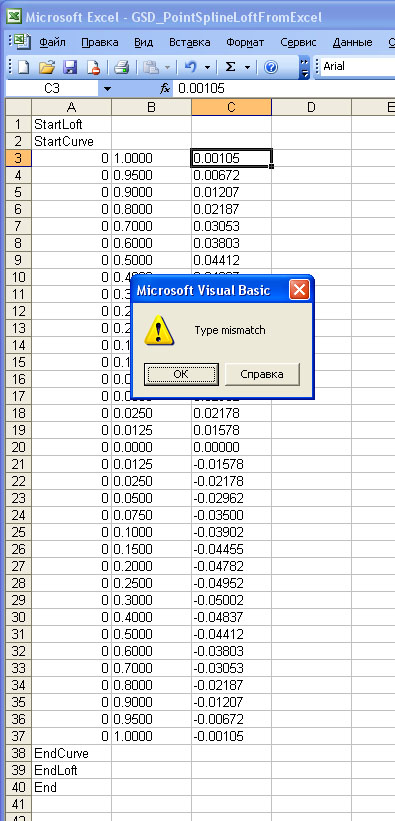Select cell with value 0.02187 in row 6
Image resolution: width=395 pixels, height=821 pixels.
pos(232,209)
